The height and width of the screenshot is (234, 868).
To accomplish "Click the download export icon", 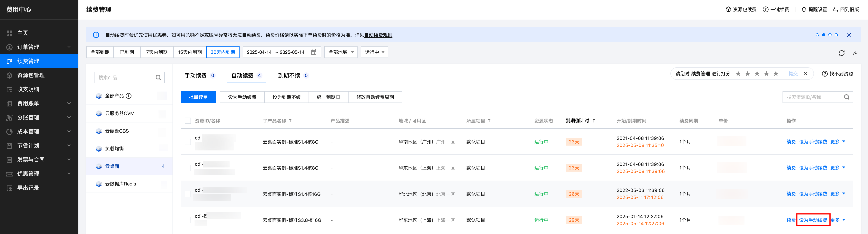I will [856, 53].
